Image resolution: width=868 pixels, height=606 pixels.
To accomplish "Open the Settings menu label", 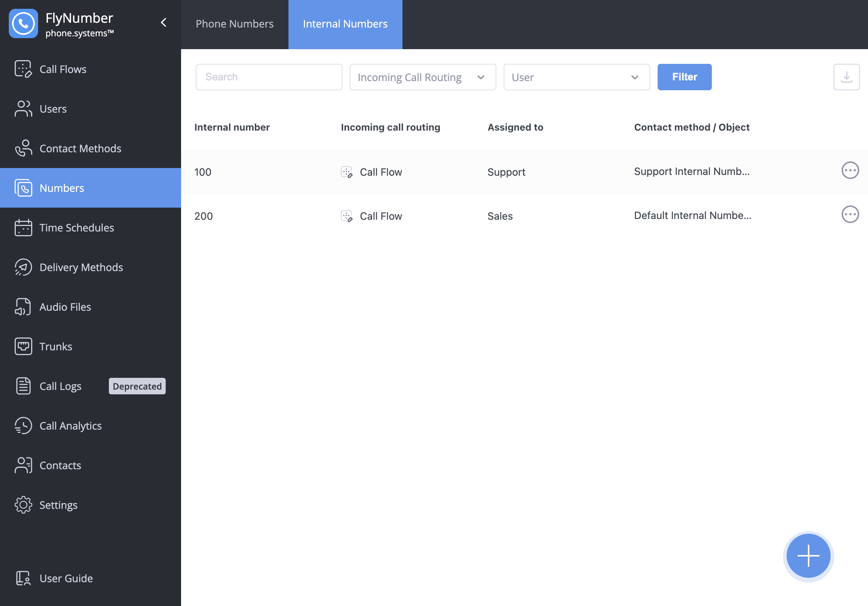I will [x=59, y=505].
